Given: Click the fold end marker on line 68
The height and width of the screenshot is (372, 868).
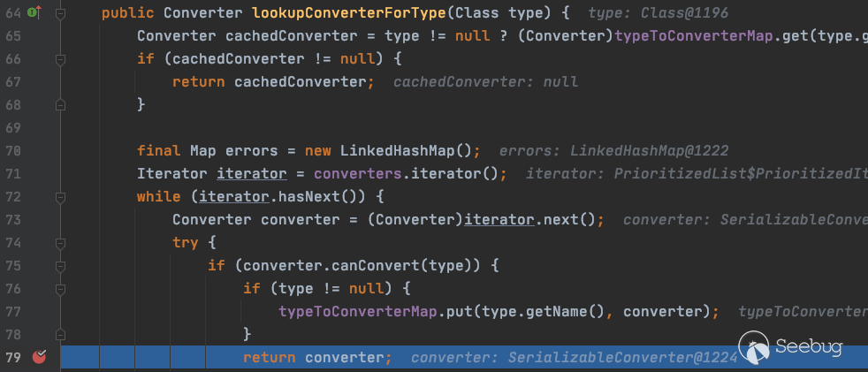Looking at the screenshot, I should click(x=60, y=104).
